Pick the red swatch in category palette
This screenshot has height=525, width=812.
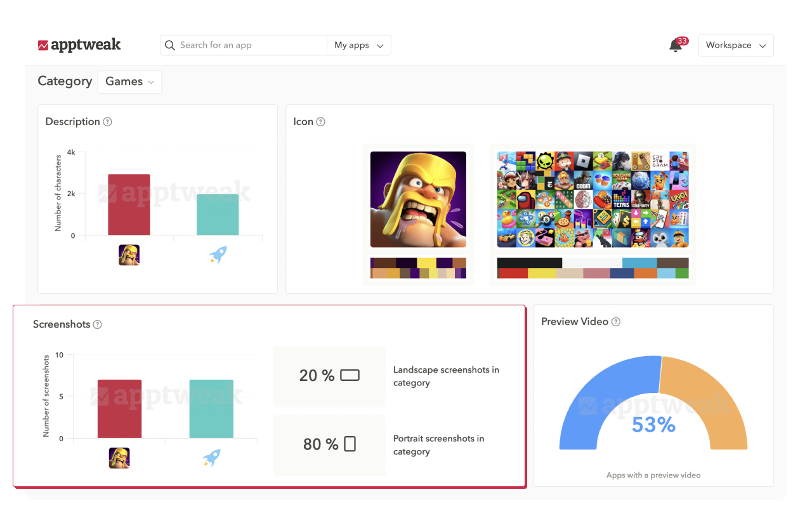513,273
